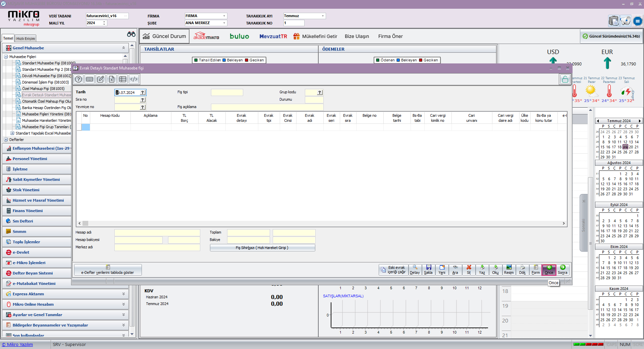Click the Dök printer icon button
The height and width of the screenshot is (349, 644).
522,269
